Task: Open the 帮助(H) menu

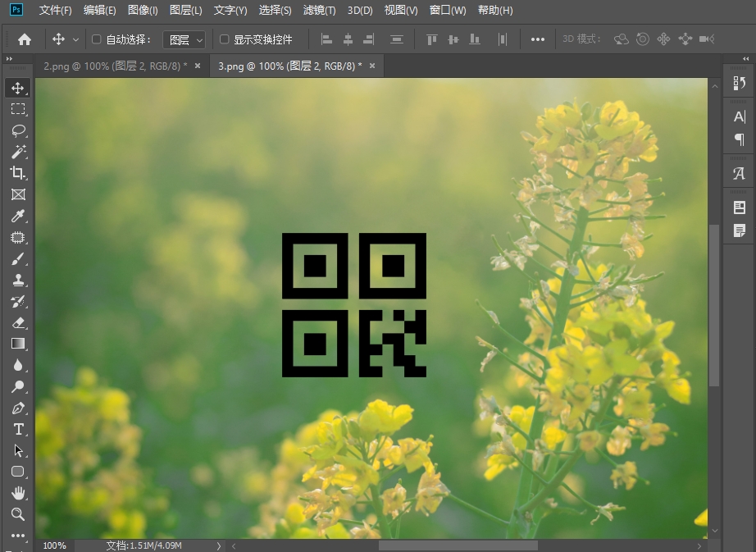Action: tap(495, 10)
